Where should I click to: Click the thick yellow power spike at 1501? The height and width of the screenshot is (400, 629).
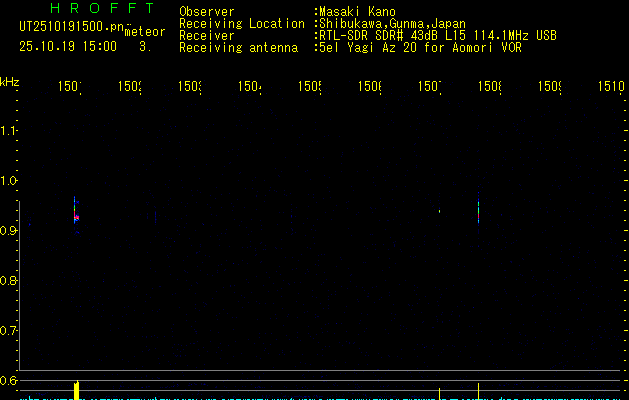[x=76, y=390]
